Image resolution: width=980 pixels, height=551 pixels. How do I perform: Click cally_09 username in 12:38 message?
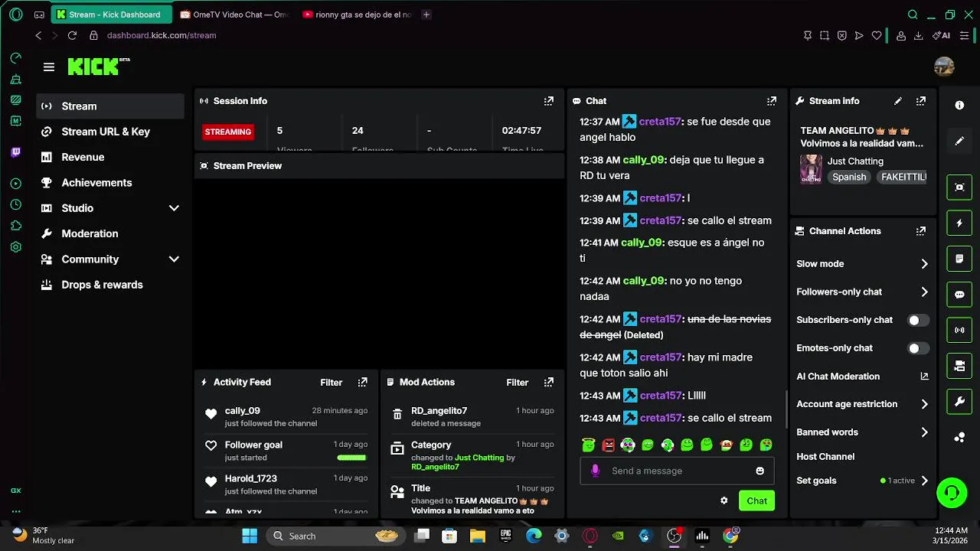pyautogui.click(x=643, y=160)
